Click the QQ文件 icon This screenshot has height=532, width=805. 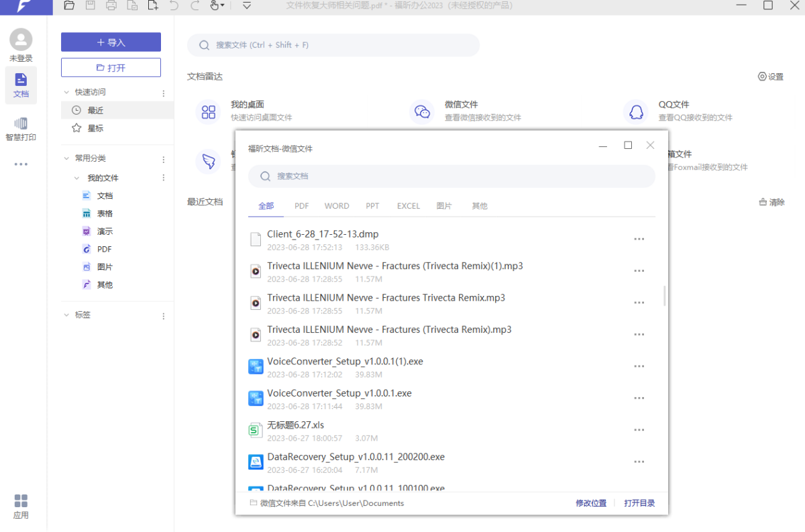pos(636,112)
